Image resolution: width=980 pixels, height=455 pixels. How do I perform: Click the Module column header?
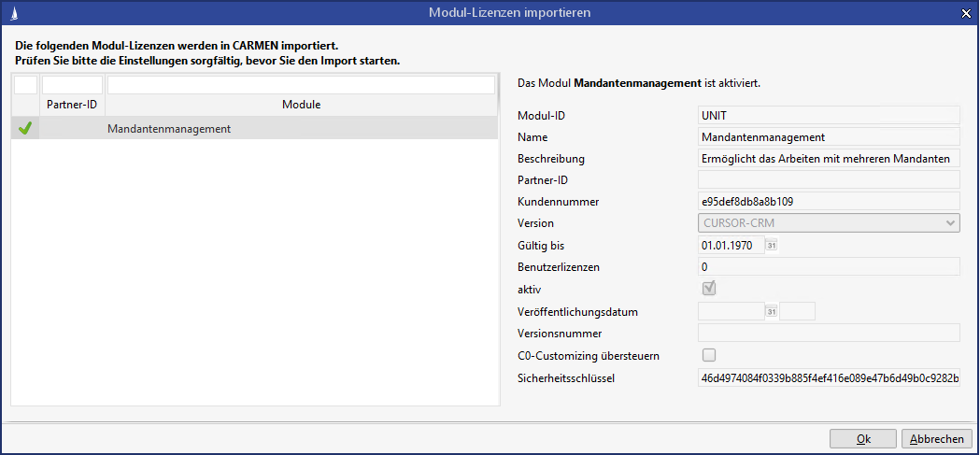click(x=301, y=105)
